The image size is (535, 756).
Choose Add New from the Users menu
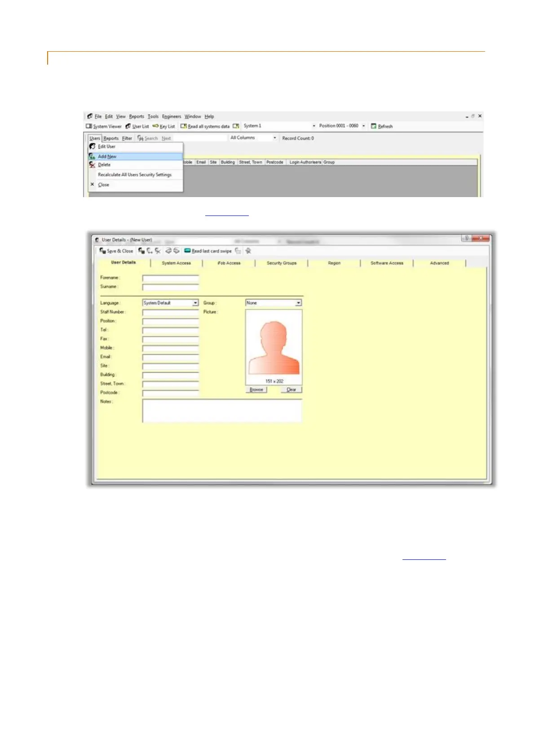[136, 156]
